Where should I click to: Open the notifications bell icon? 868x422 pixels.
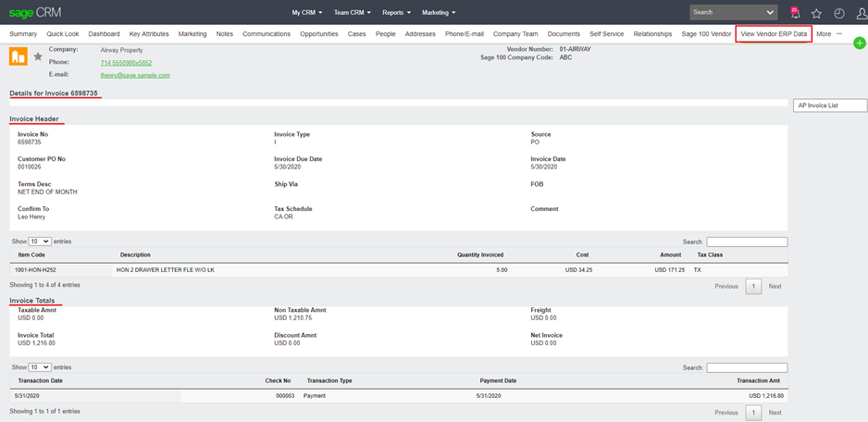pyautogui.click(x=795, y=13)
